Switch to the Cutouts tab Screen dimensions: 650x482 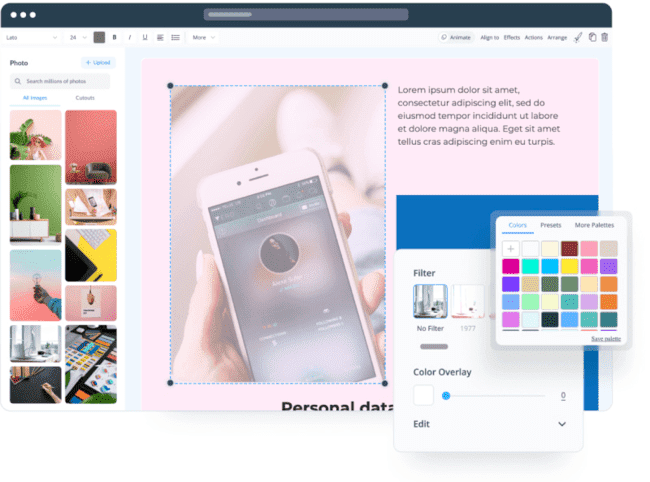tap(86, 98)
